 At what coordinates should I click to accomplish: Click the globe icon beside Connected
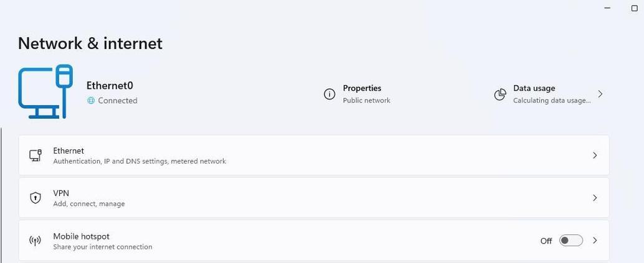coord(91,101)
